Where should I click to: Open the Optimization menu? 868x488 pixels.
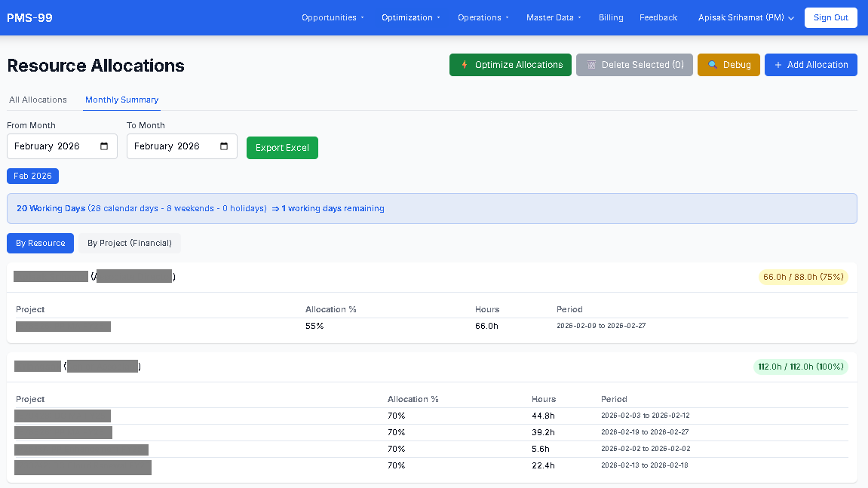coord(409,17)
